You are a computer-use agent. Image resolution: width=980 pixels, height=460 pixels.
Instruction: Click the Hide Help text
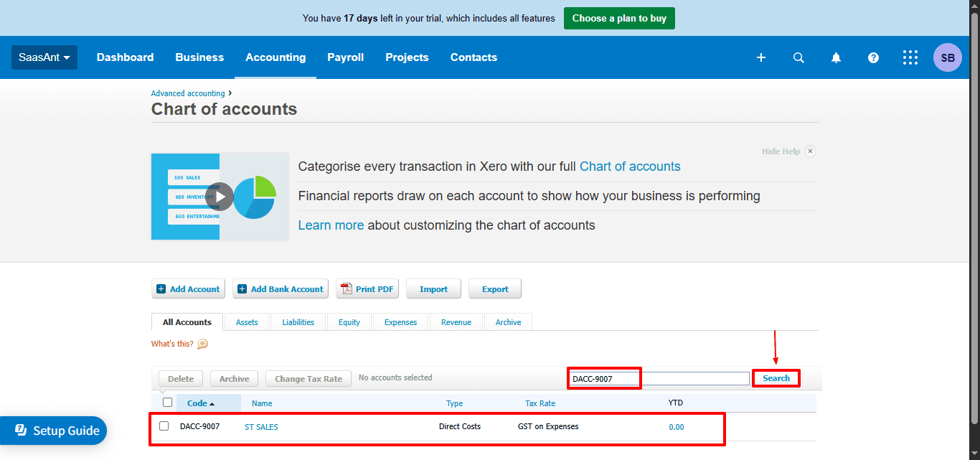click(x=781, y=151)
